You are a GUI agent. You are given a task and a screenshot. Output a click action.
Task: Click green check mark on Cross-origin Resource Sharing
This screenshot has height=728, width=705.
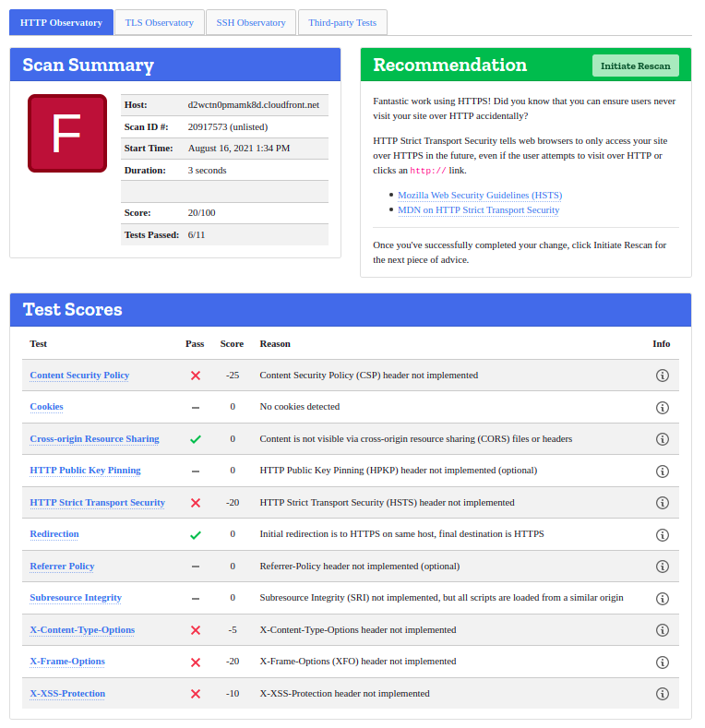tap(196, 439)
